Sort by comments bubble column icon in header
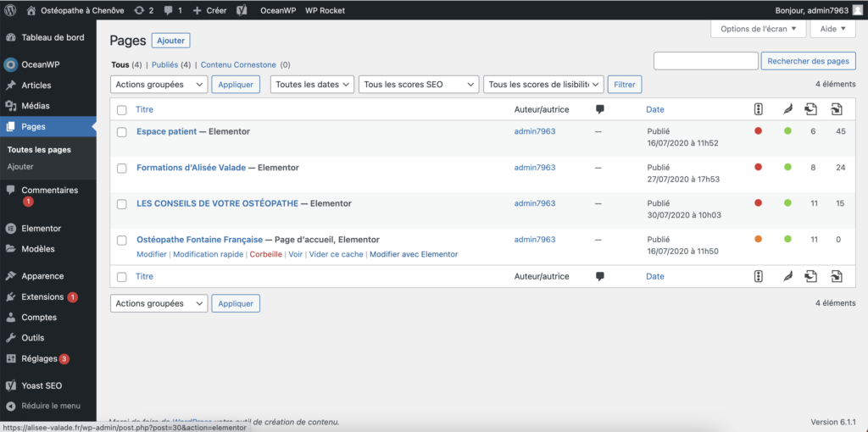This screenshot has width=868, height=432. [600, 109]
